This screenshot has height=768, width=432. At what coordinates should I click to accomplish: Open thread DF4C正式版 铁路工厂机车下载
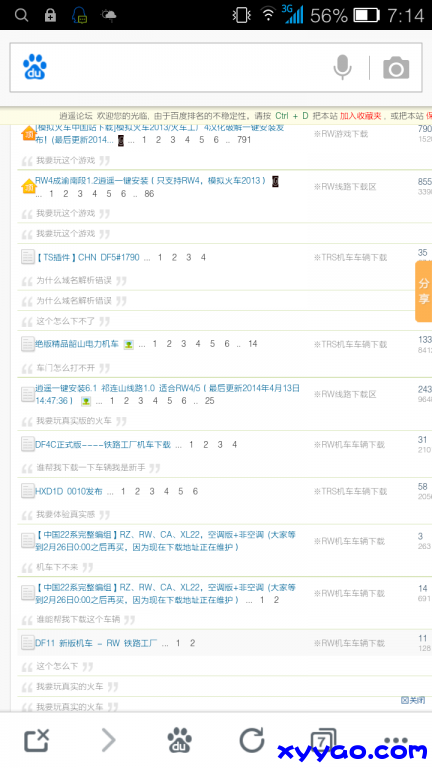coord(103,445)
